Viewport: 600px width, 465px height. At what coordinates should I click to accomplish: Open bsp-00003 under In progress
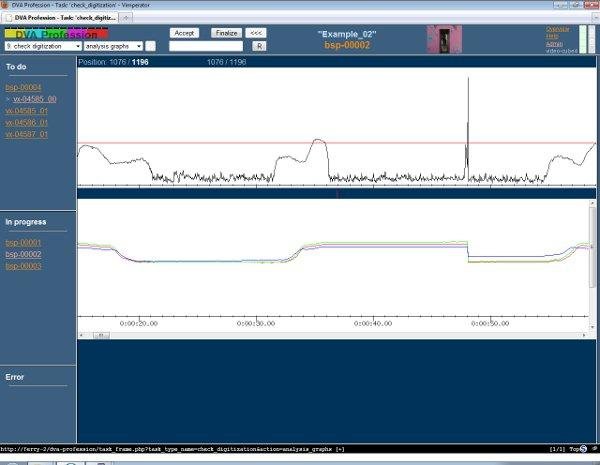click(x=23, y=266)
